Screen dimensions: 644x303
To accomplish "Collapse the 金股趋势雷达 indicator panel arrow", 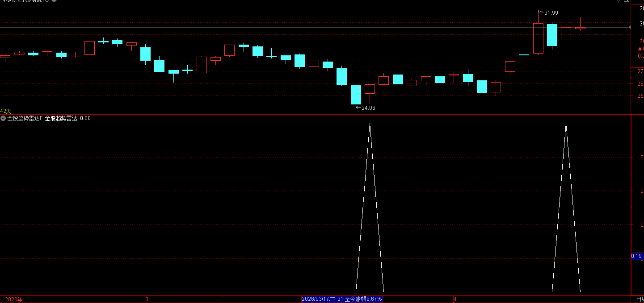I will point(3,118).
